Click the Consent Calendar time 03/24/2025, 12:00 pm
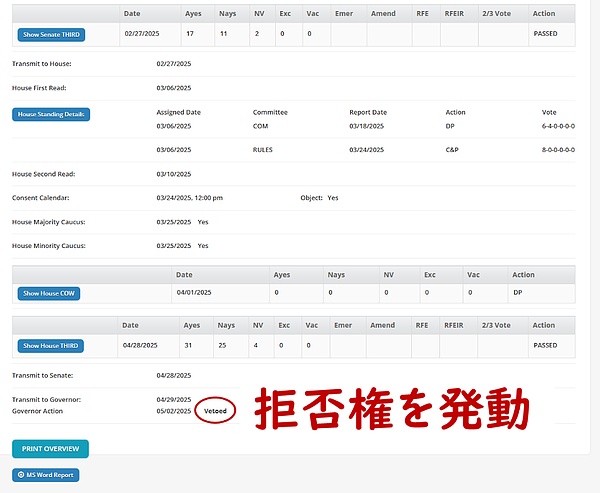This screenshot has width=600, height=493. pyautogui.click(x=190, y=198)
